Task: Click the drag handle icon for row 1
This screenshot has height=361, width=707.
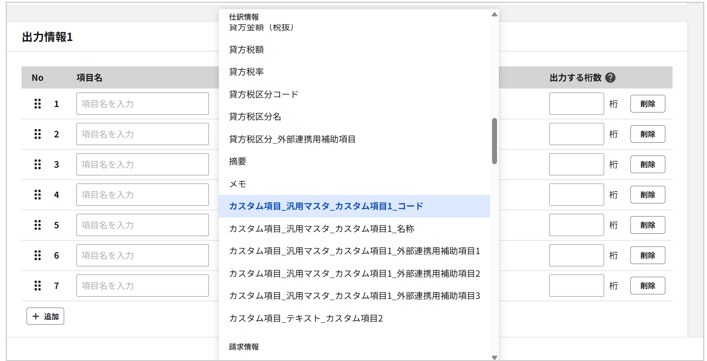Action: click(x=37, y=104)
